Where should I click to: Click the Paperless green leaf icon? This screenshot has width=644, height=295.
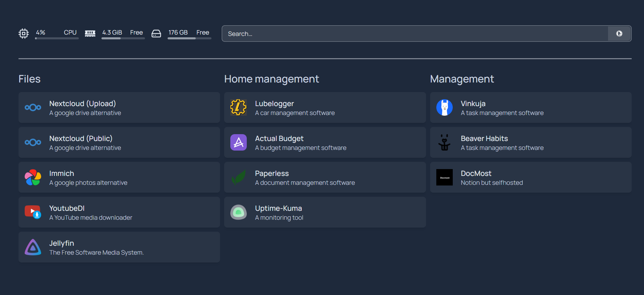pyautogui.click(x=239, y=177)
